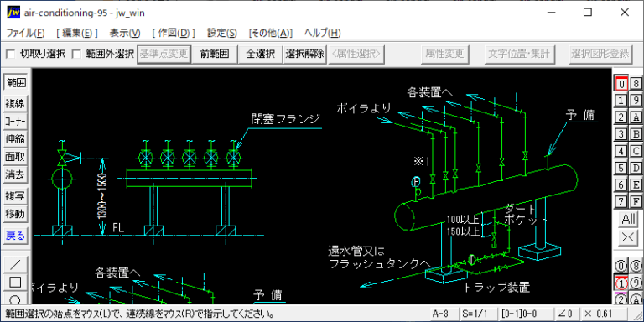Viewport: 644px width, 322px height.
Task: Select the 複写 copy tool
Action: click(x=15, y=196)
